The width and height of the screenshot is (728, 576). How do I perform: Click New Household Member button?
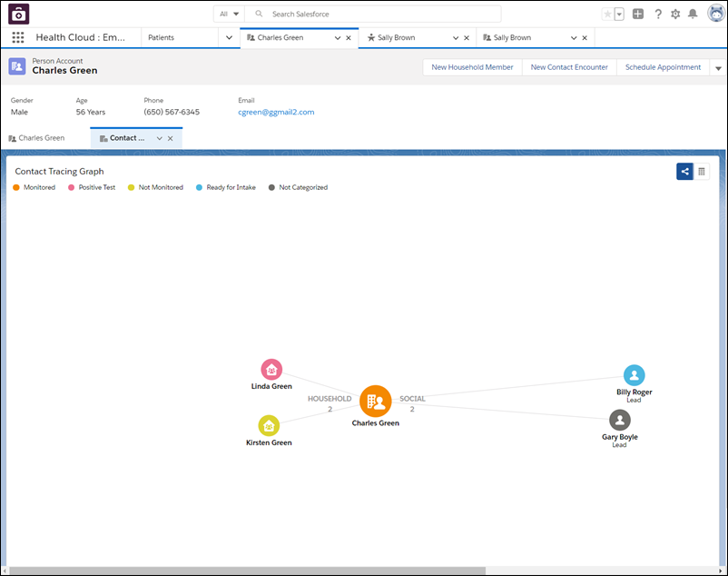click(472, 67)
